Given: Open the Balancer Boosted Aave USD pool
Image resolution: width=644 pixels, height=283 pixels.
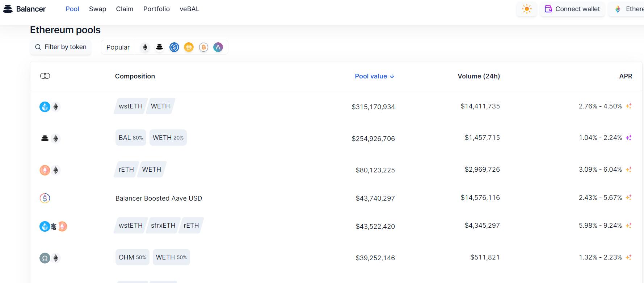Looking at the screenshot, I should point(159,198).
